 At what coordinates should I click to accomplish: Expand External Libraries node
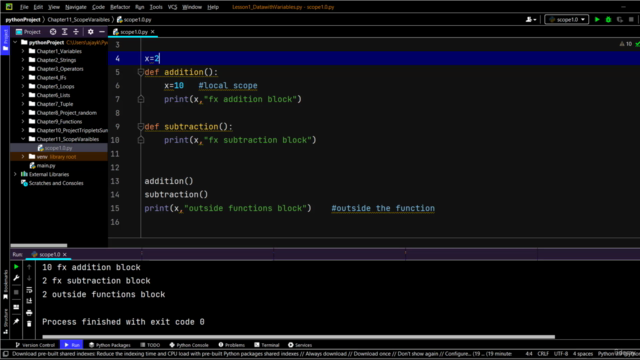15,174
